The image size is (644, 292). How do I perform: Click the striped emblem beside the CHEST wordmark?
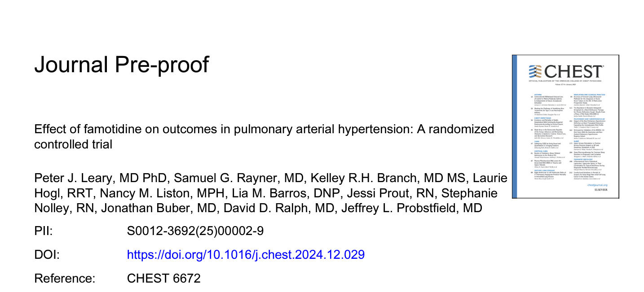536,72
